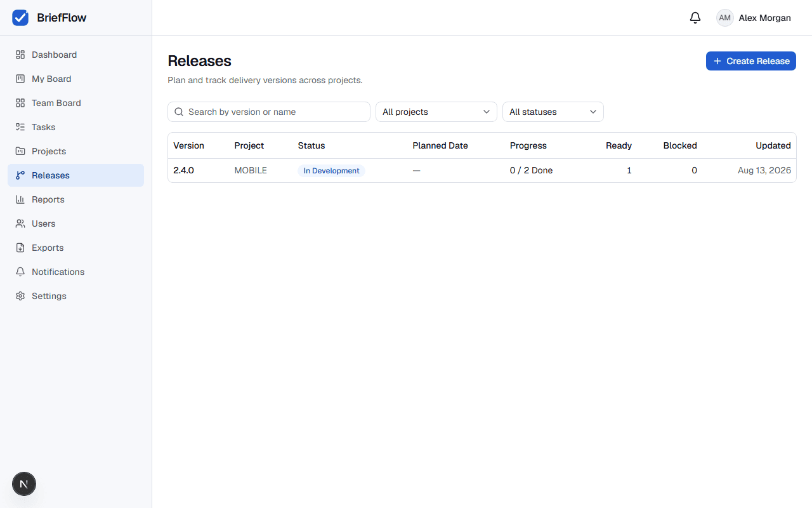Click the Reports bar chart icon
812x508 pixels.
click(x=20, y=199)
